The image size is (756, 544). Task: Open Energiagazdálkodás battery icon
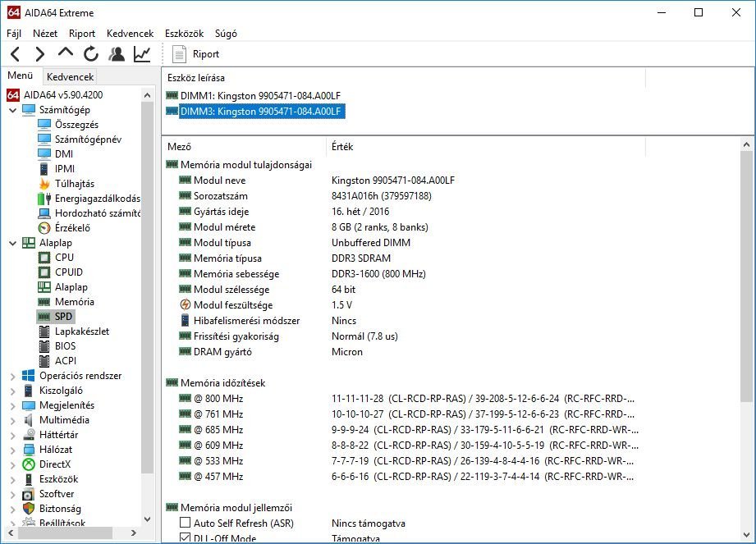click(44, 198)
